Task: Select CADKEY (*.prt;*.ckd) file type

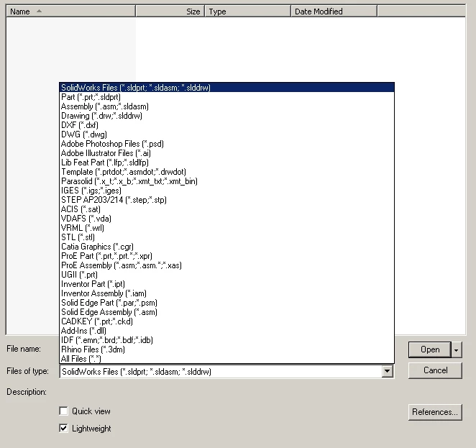Action: point(226,321)
